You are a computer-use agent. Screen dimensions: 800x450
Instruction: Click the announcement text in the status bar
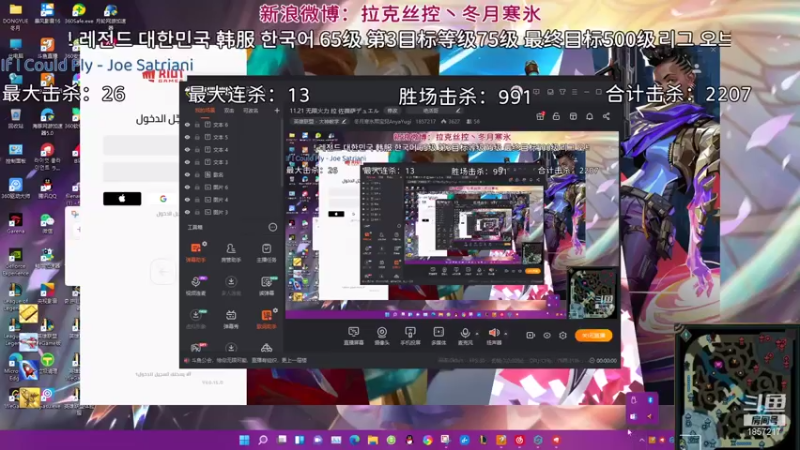pos(249,360)
